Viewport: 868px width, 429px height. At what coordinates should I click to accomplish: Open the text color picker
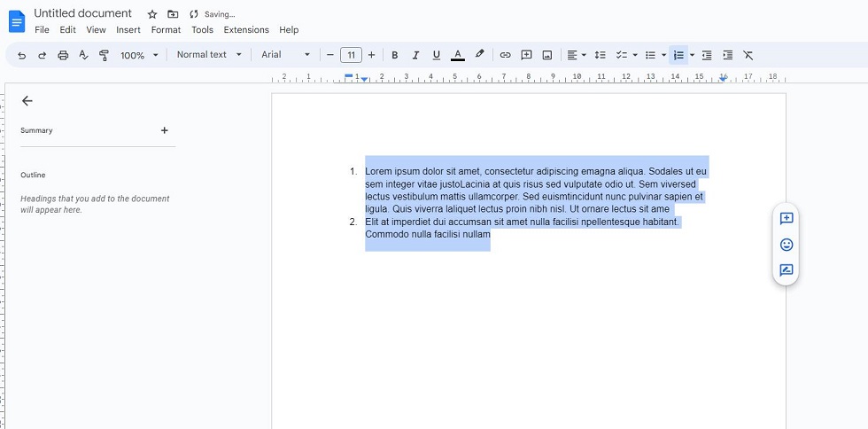[458, 55]
